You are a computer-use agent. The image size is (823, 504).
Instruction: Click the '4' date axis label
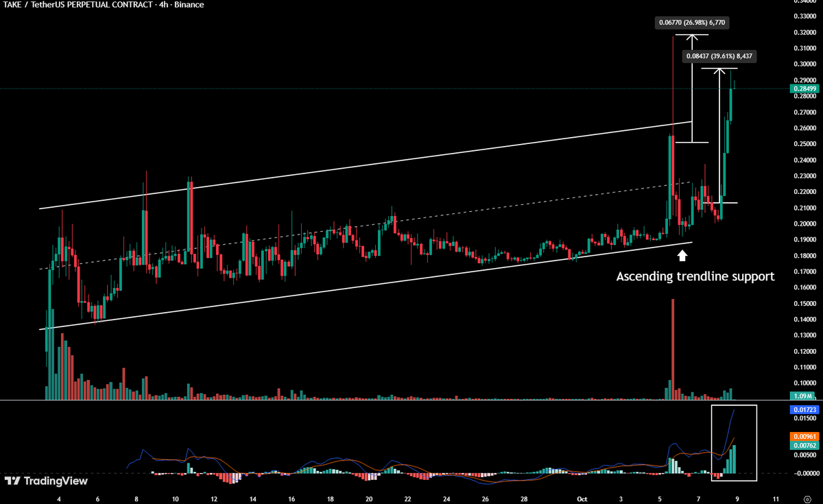[x=58, y=499]
